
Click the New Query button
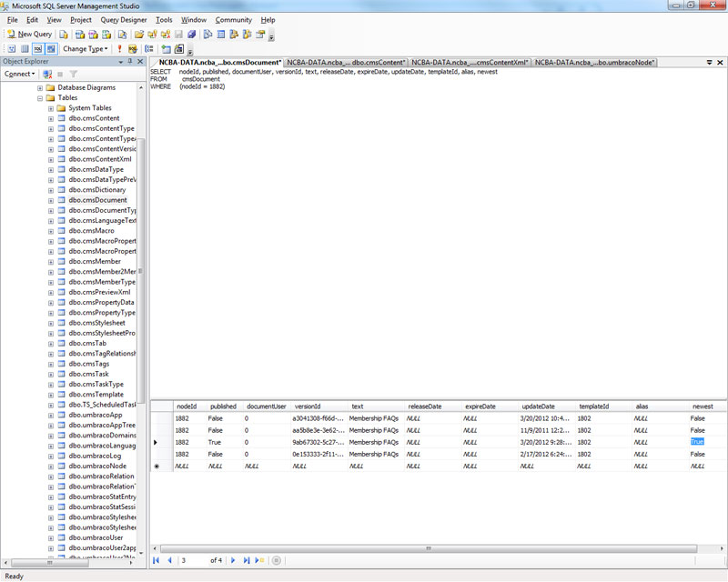(30, 35)
